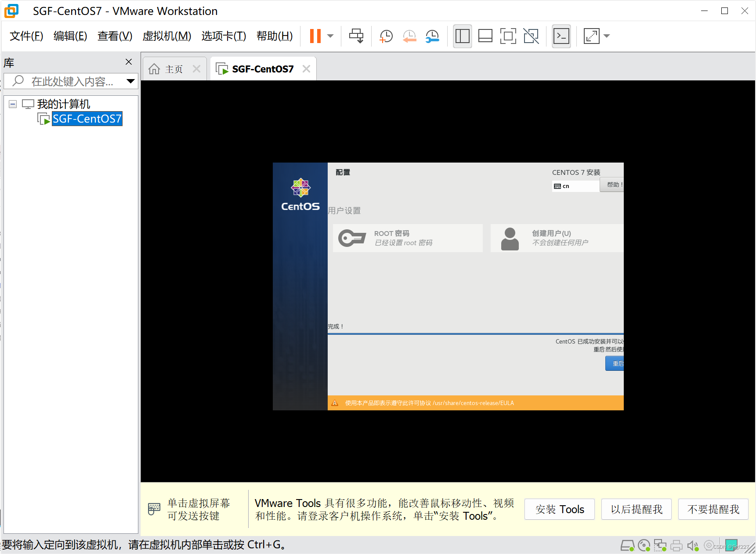Click the 完成! status text
756x554 pixels.
tap(336, 326)
